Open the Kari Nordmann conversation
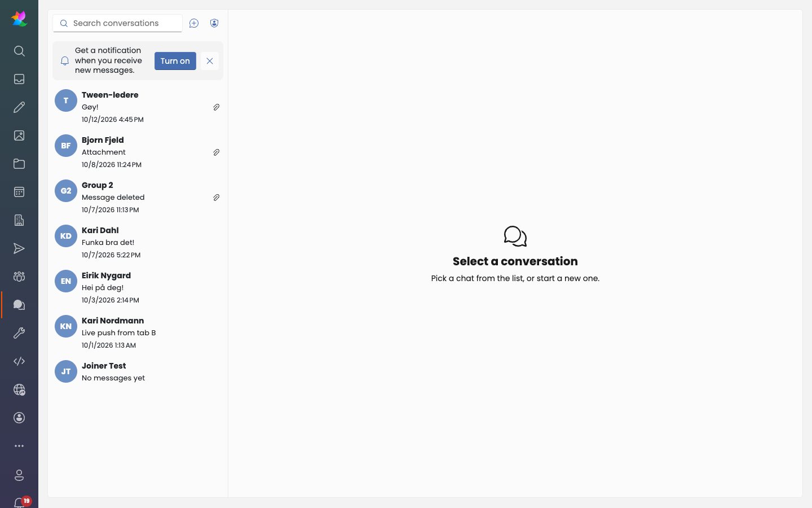Viewport: 812px width, 508px height. point(138,332)
